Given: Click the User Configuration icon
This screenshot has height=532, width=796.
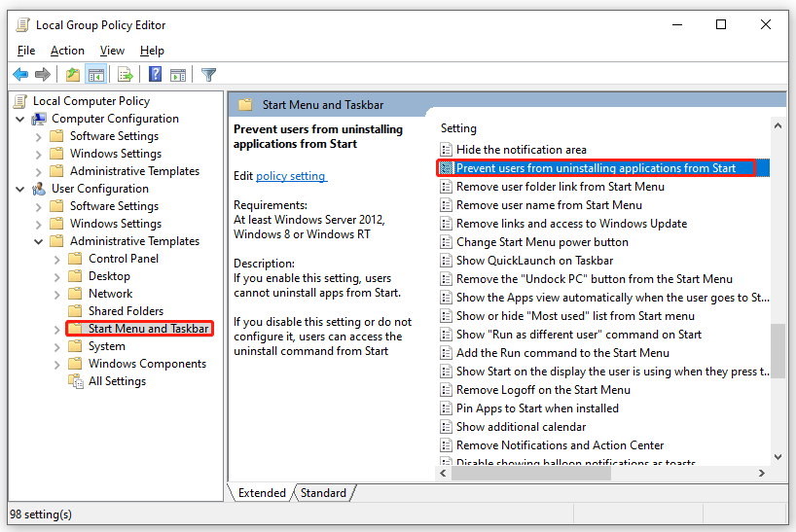Looking at the screenshot, I should (x=39, y=189).
